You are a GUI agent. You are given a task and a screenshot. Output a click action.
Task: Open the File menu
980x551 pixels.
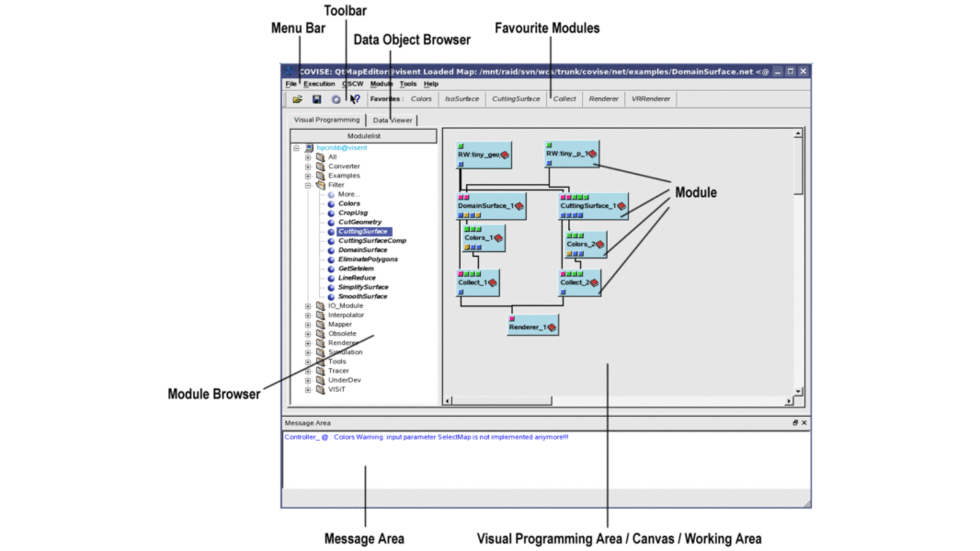coord(291,84)
